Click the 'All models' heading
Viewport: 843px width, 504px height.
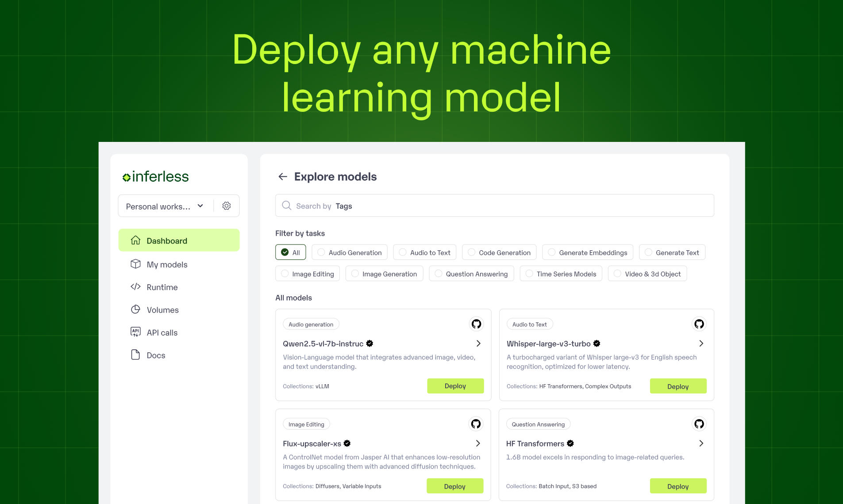293,298
